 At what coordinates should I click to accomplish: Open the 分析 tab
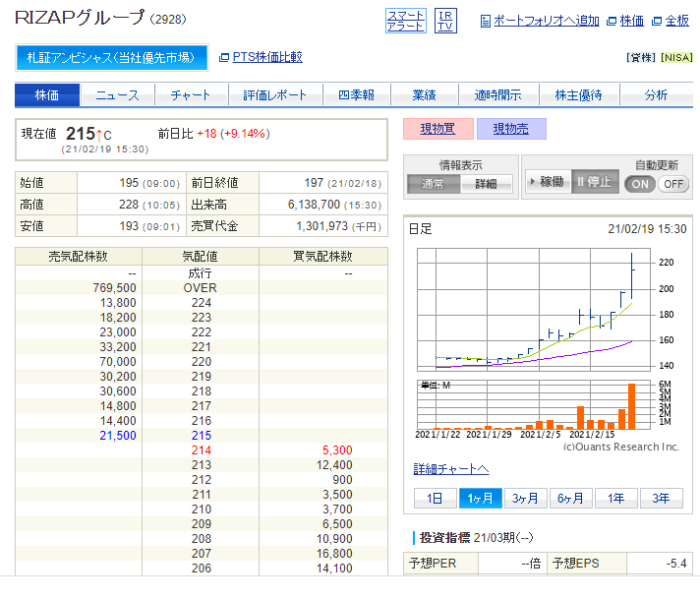pyautogui.click(x=657, y=95)
